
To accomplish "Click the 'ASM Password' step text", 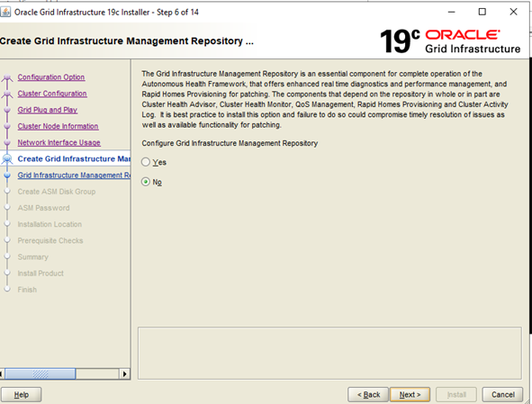I will click(43, 208).
